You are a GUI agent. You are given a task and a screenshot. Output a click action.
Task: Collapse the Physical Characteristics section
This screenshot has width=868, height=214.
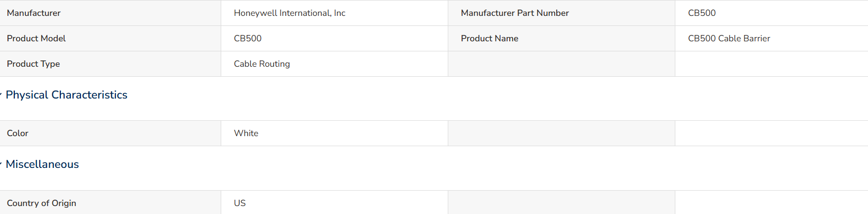click(66, 95)
